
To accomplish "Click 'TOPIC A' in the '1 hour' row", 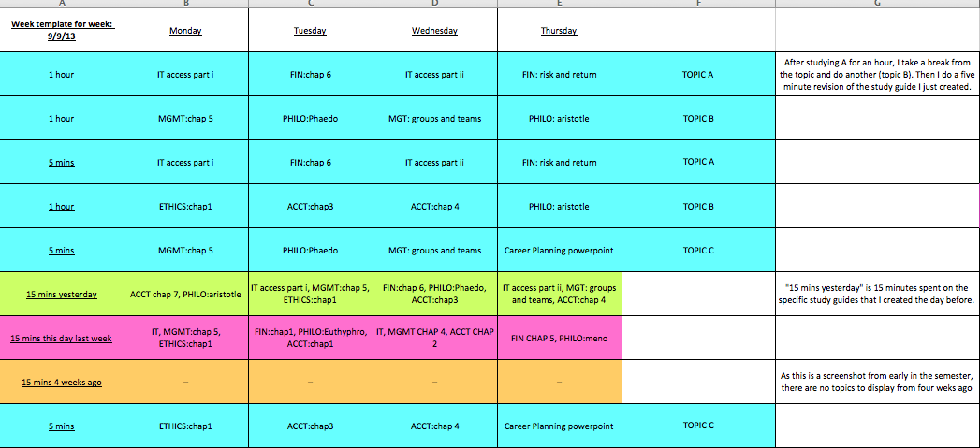I will 699,74.
